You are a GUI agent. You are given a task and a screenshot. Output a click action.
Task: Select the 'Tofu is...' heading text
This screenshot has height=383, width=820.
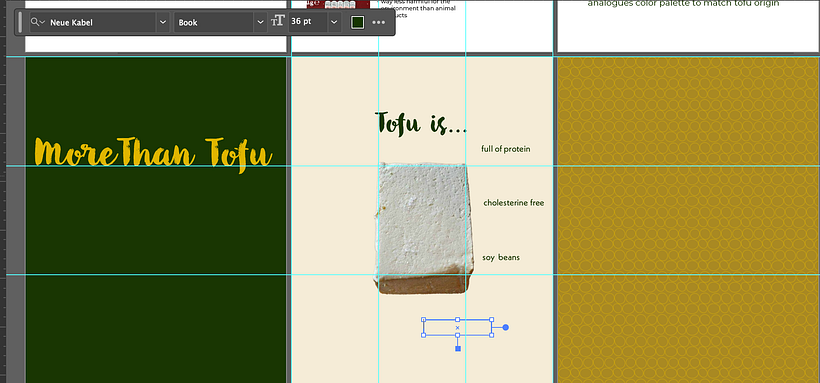point(421,123)
